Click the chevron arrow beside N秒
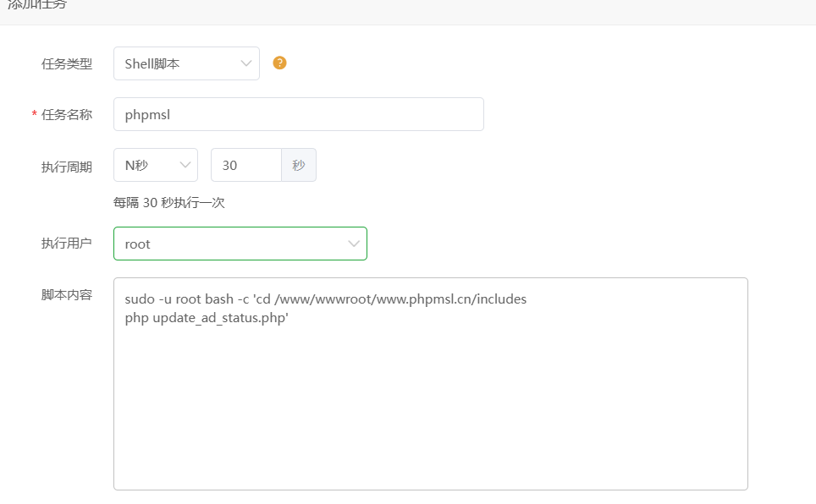 pyautogui.click(x=185, y=165)
